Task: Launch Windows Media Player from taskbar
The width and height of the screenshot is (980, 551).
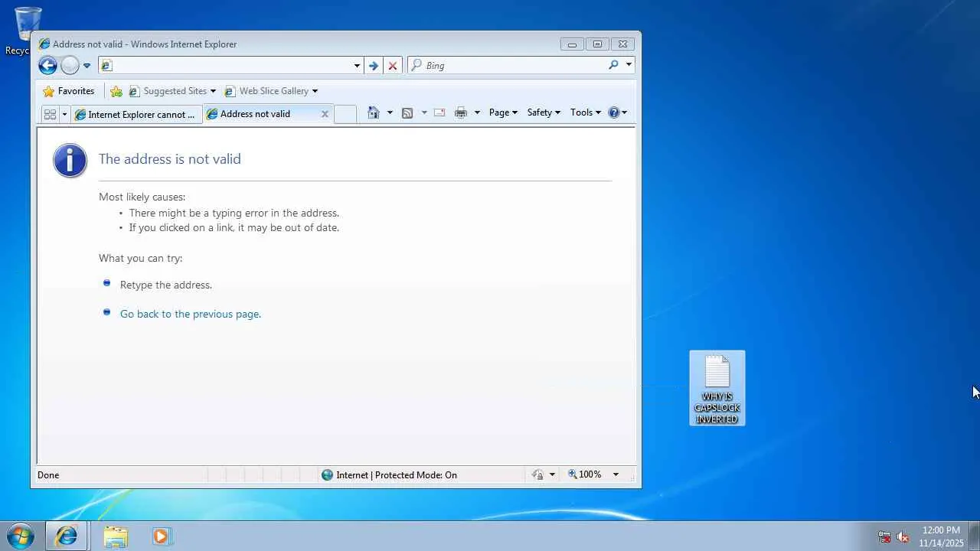Action: [x=162, y=536]
